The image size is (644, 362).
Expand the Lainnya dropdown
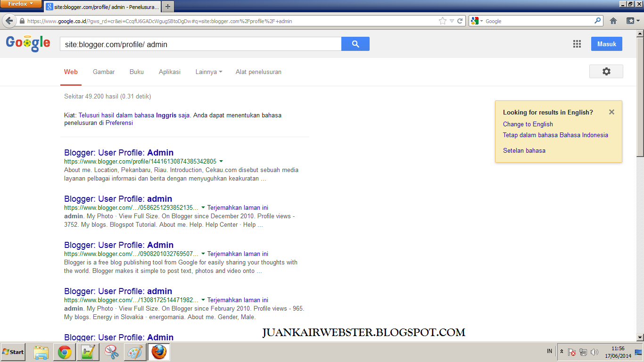(208, 72)
